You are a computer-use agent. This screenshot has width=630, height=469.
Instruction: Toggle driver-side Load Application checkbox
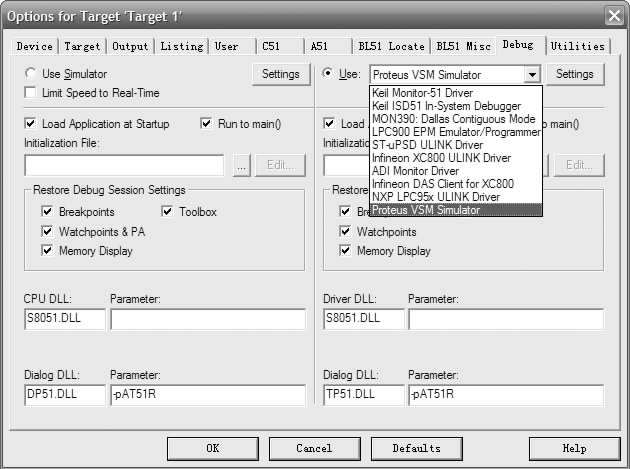(x=329, y=123)
